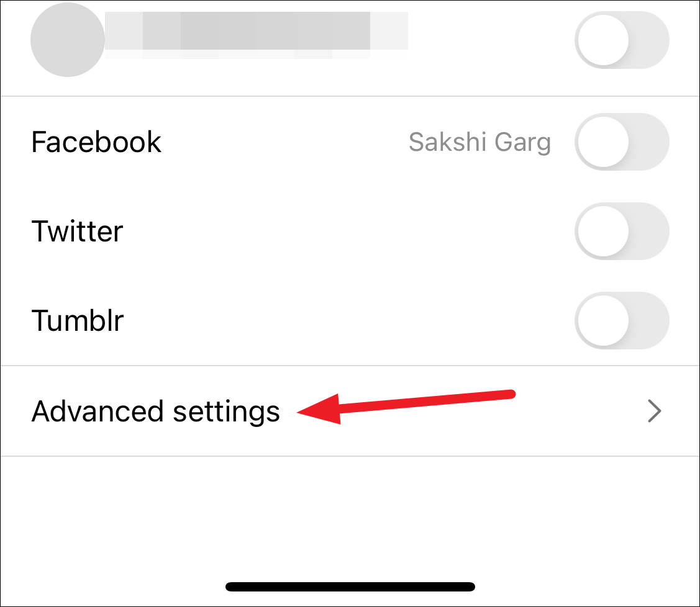Click the Sakshi Garg account name
Screen dimensions: 700x607
point(480,142)
